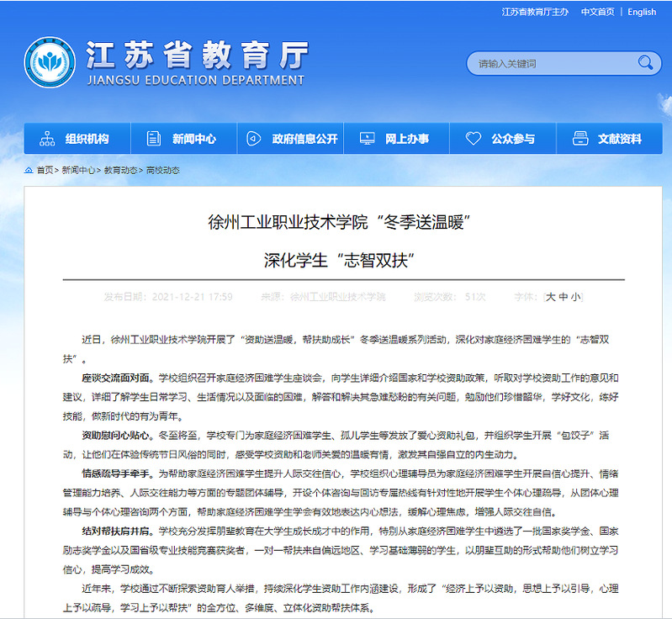Image resolution: width=672 pixels, height=619 pixels.
Task: Open 教育动态 in the breadcrumb
Action: (120, 171)
